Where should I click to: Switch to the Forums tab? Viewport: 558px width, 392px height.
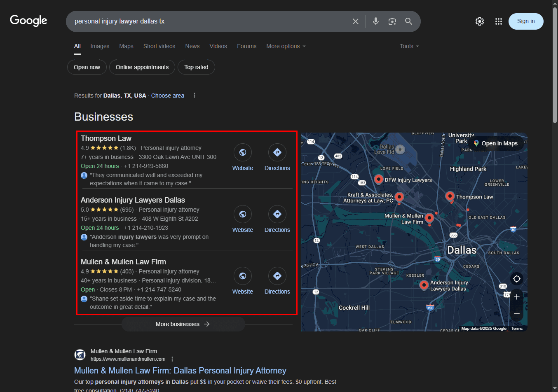pyautogui.click(x=246, y=46)
